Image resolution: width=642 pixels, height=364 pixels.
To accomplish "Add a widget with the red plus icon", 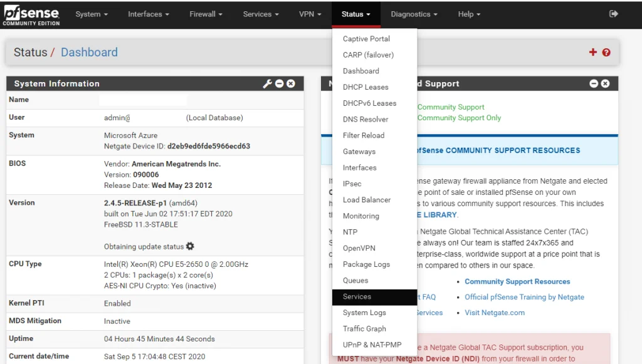I will [592, 52].
